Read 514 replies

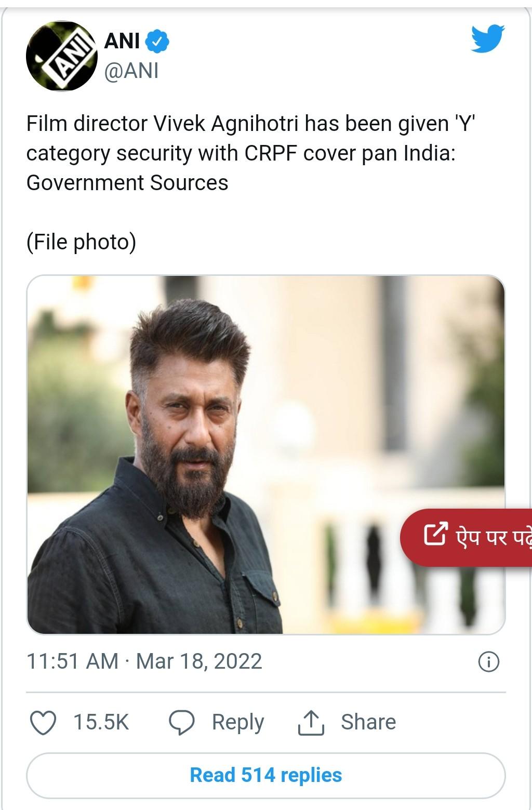point(266,775)
